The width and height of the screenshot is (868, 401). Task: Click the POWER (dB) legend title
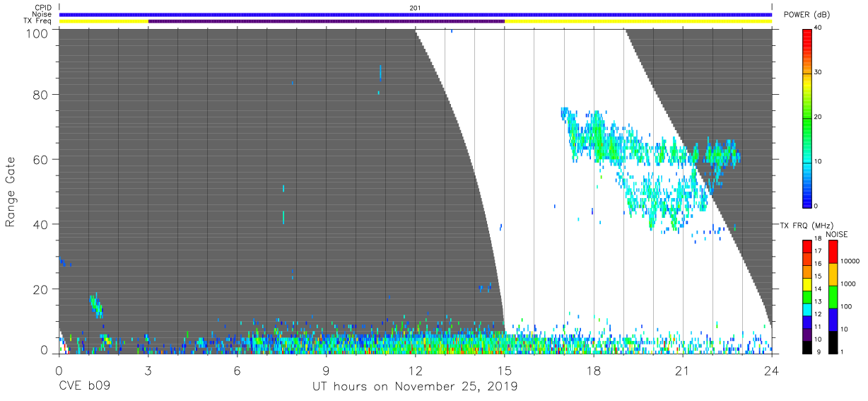pyautogui.click(x=807, y=15)
